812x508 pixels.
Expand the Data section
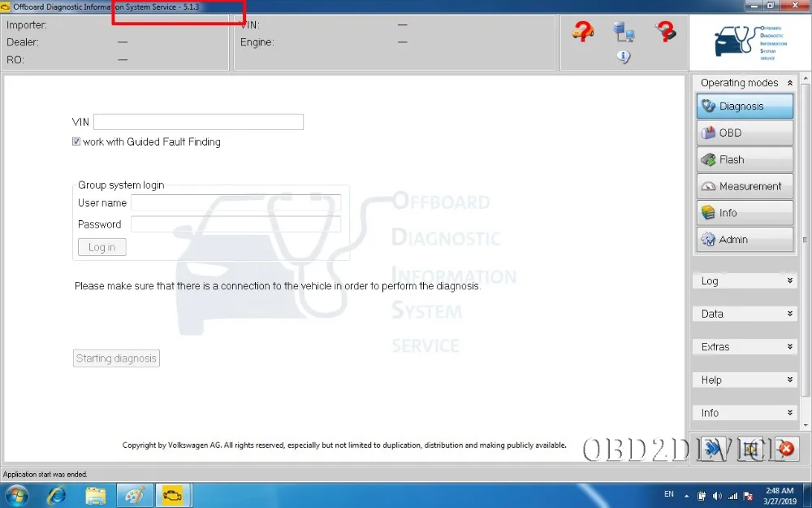coord(745,314)
